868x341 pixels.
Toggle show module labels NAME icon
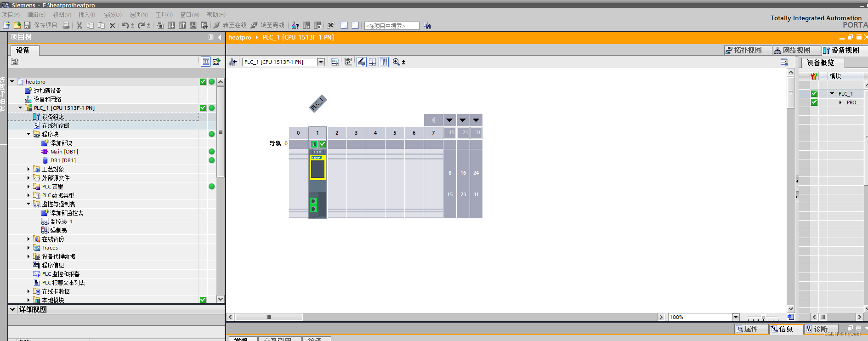[x=348, y=62]
